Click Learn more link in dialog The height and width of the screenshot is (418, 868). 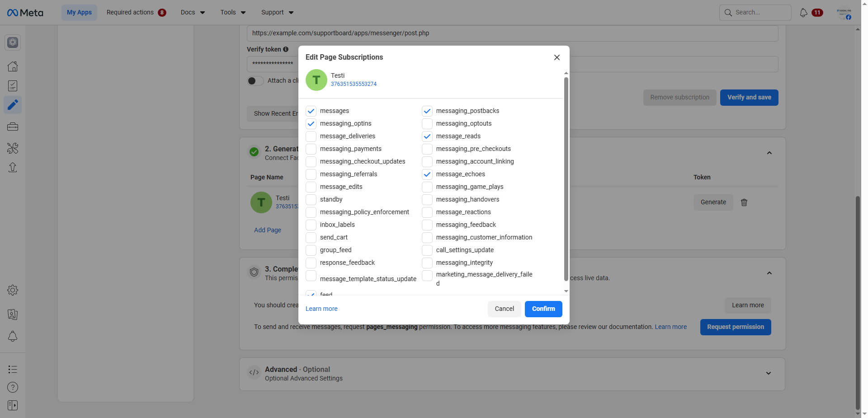click(x=321, y=309)
